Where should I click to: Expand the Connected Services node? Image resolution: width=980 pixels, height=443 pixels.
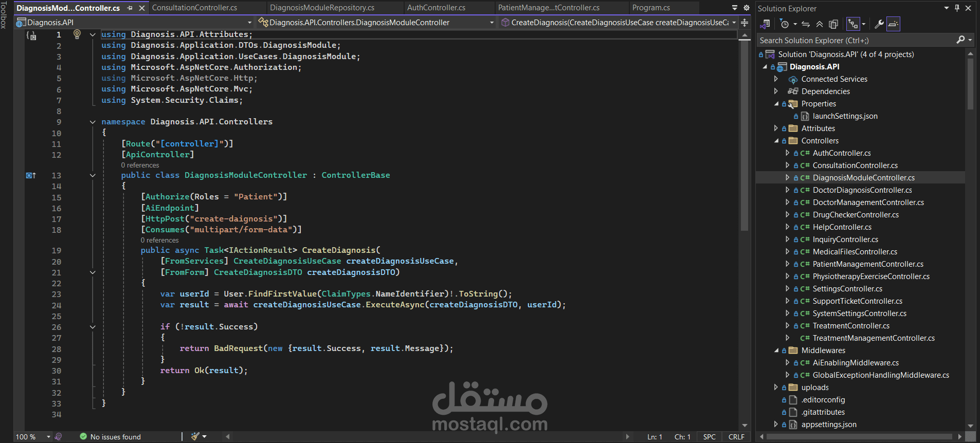tap(776, 79)
